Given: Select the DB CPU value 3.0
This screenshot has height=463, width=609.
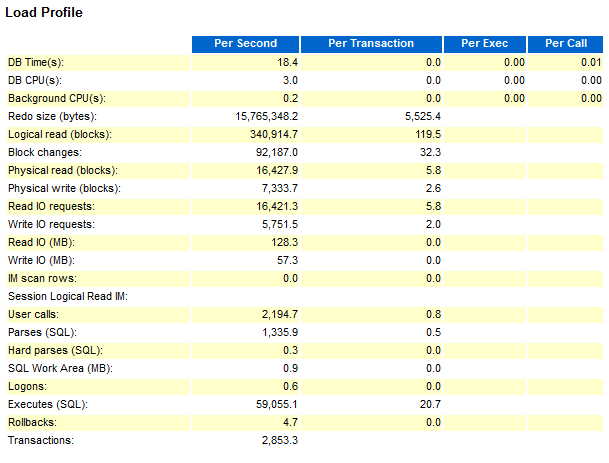Looking at the screenshot, I should pyautogui.click(x=290, y=80).
